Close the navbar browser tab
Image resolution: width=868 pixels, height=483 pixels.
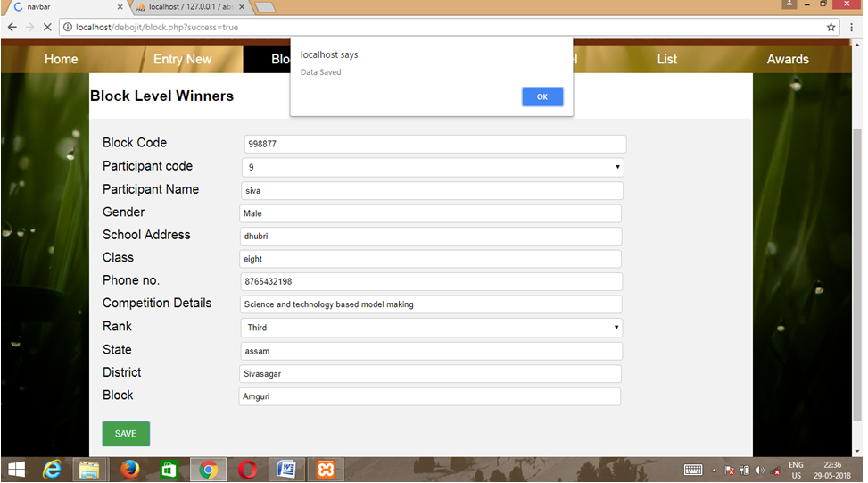(120, 7)
